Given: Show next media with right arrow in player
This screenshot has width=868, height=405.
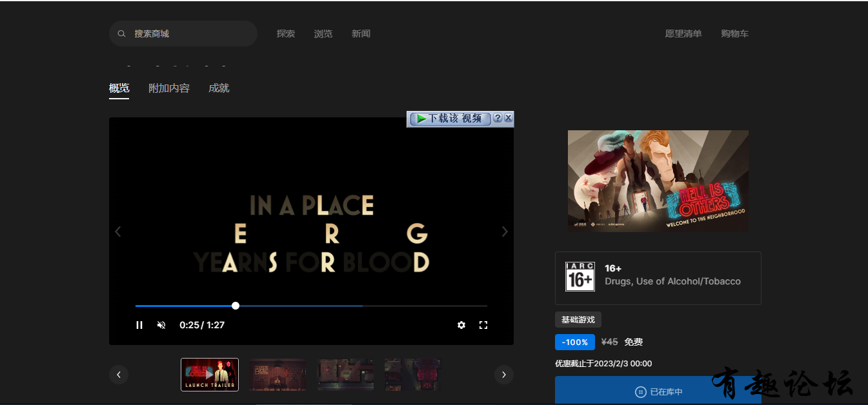Looking at the screenshot, I should [505, 232].
